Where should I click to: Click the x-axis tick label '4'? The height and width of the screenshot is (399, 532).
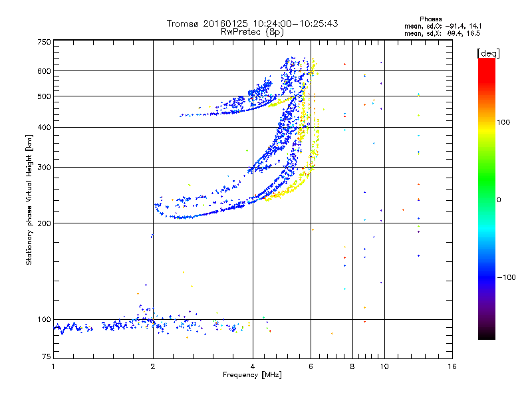253,366
